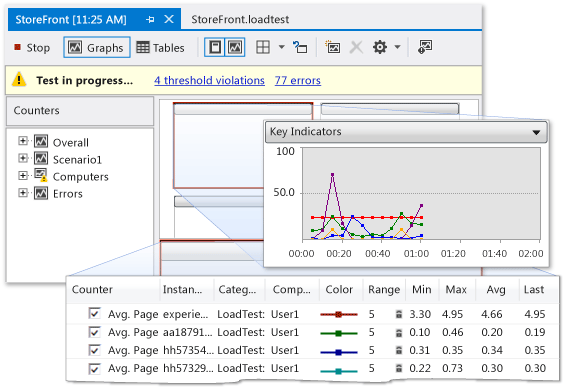The width and height of the screenshot is (564, 388).
Task: Click the green line color swatch
Action: [338, 333]
